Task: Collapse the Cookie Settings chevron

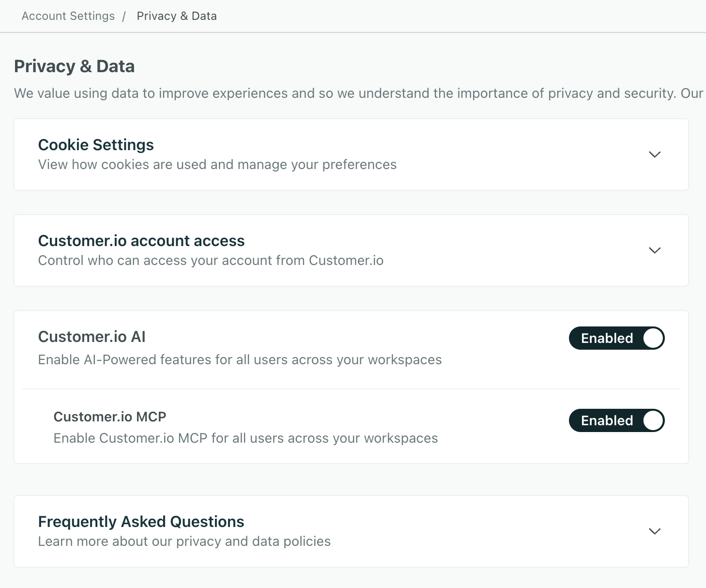Action: (x=655, y=155)
